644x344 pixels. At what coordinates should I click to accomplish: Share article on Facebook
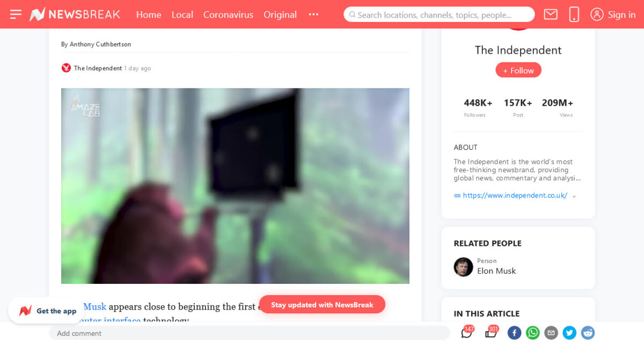pyautogui.click(x=514, y=333)
